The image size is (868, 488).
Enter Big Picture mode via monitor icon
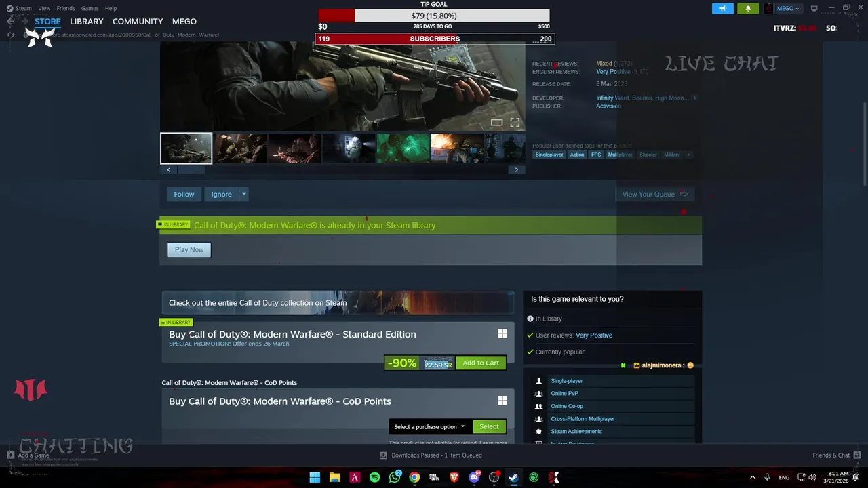click(x=814, y=8)
